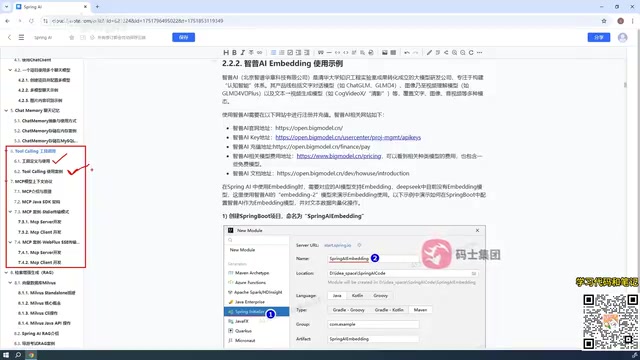
Task: Open Windows Start menu
Action: point(6,355)
